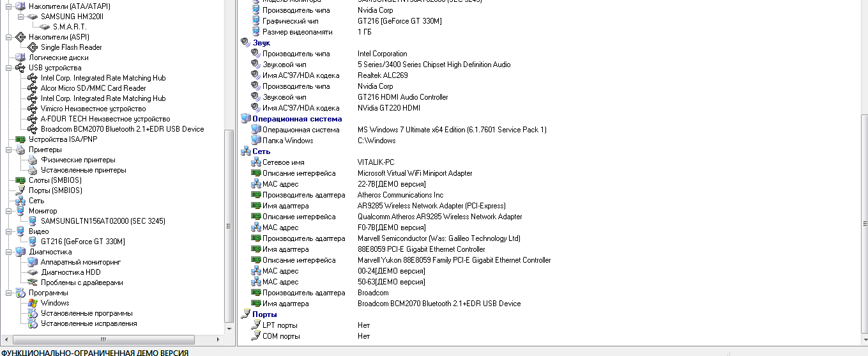The height and width of the screenshot is (356, 868).
Task: Click the S.M.A.R.T. drive icon
Action: coord(45,27)
